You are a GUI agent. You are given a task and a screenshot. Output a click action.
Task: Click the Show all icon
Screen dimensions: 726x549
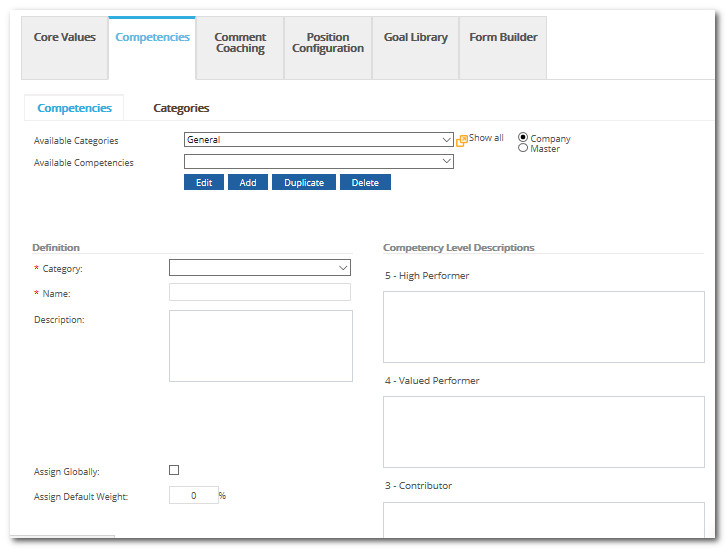pos(462,141)
